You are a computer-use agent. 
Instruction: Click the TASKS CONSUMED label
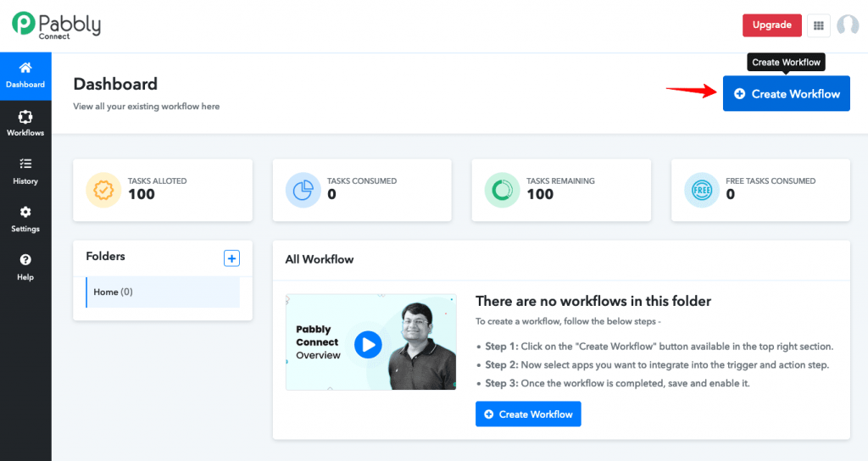pyautogui.click(x=362, y=181)
